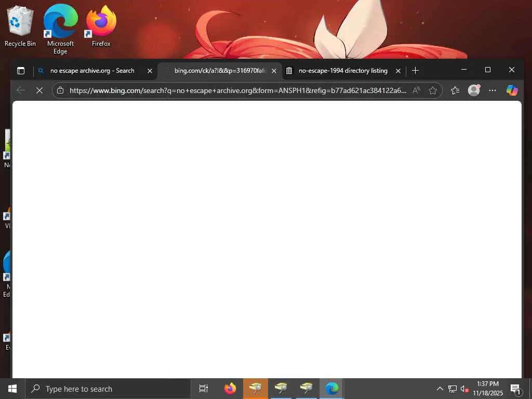Viewport: 532px width, 399px height.
Task: Open Task View on the taskbar
Action: [204, 389]
